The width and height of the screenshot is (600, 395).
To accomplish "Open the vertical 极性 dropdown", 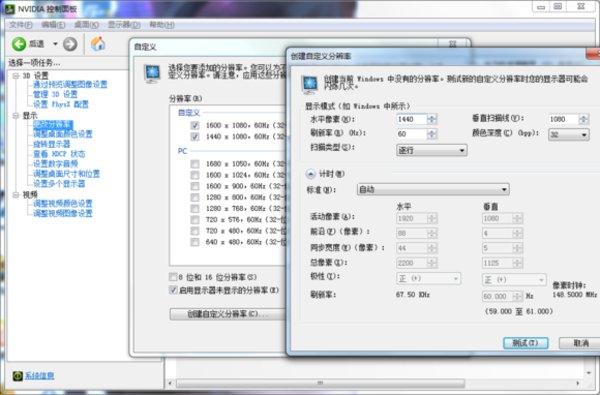I will tap(514, 280).
